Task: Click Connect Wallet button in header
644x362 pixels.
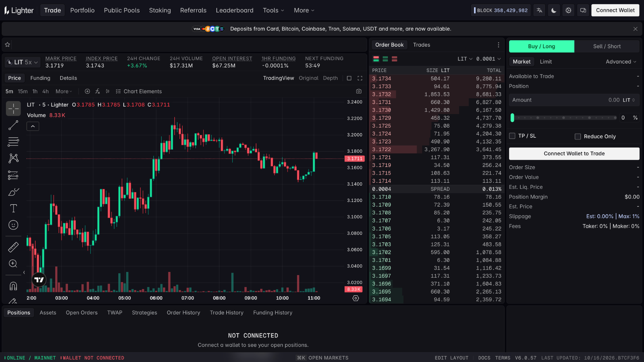Action: coord(615,10)
